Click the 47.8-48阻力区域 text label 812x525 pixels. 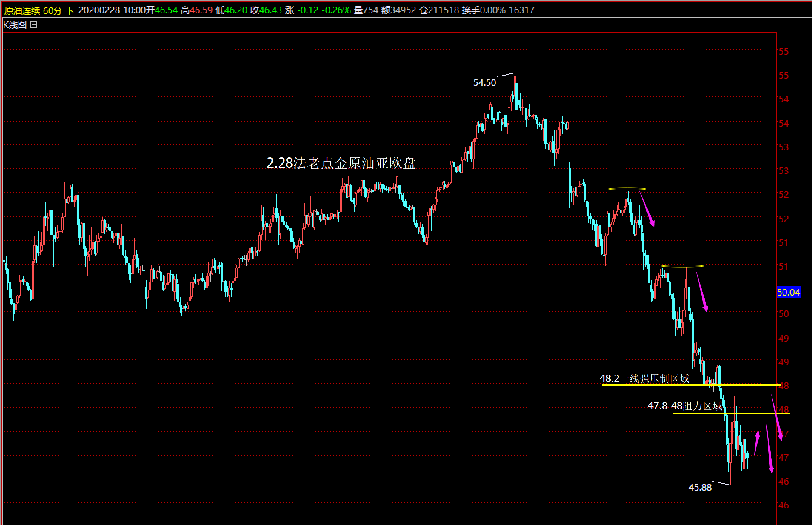click(685, 406)
